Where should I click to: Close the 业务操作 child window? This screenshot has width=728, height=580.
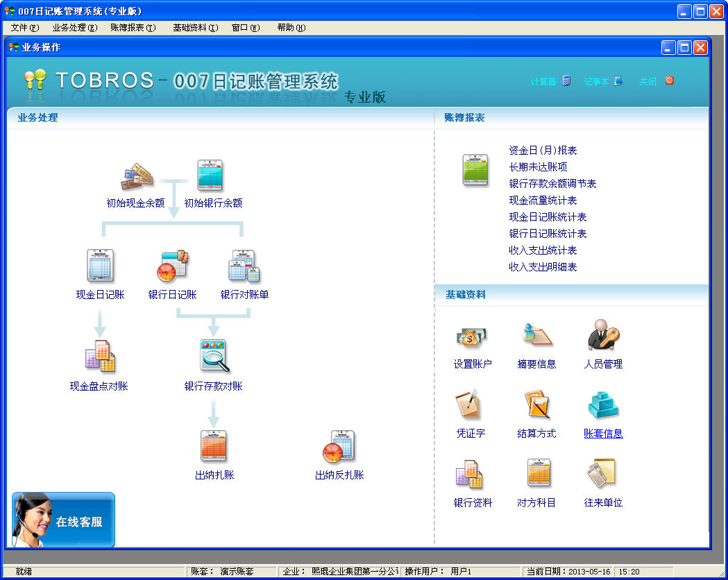pos(701,47)
